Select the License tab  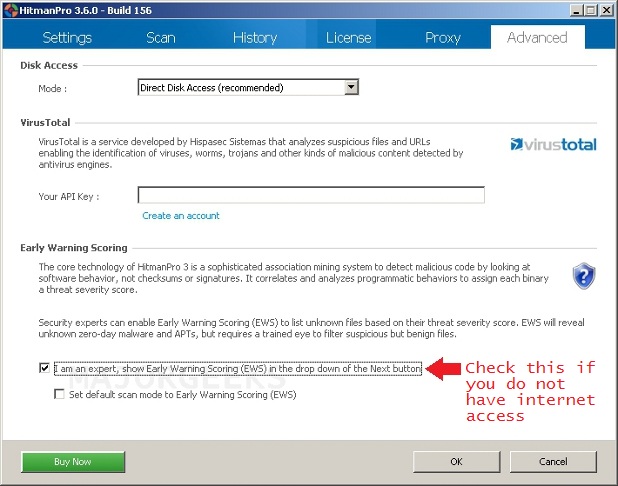click(348, 38)
